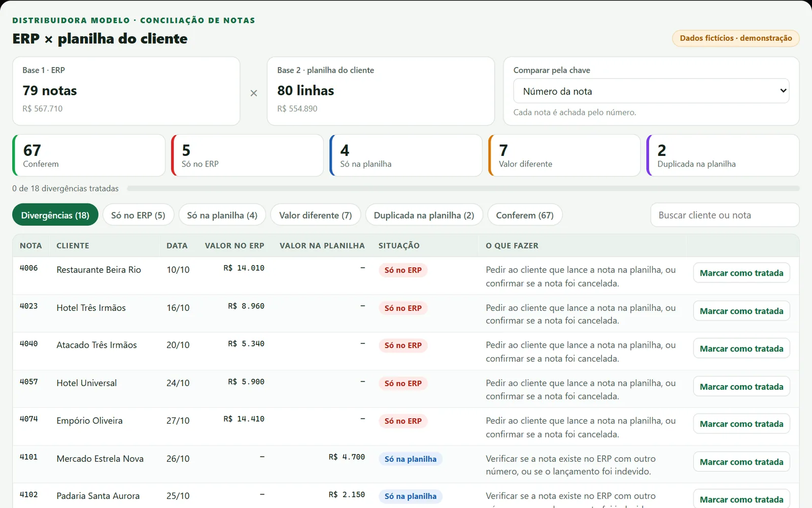Switch to Só no ERP (5) tab
This screenshot has width=812, height=508.
(x=138, y=215)
